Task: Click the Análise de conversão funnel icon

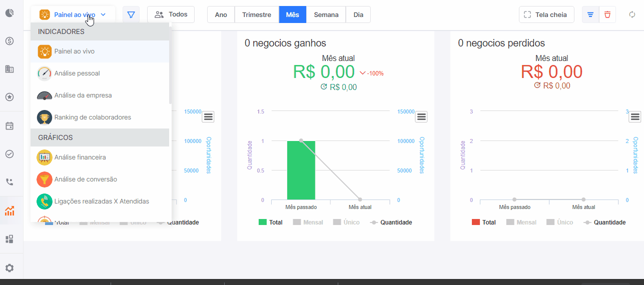Action: click(x=45, y=179)
